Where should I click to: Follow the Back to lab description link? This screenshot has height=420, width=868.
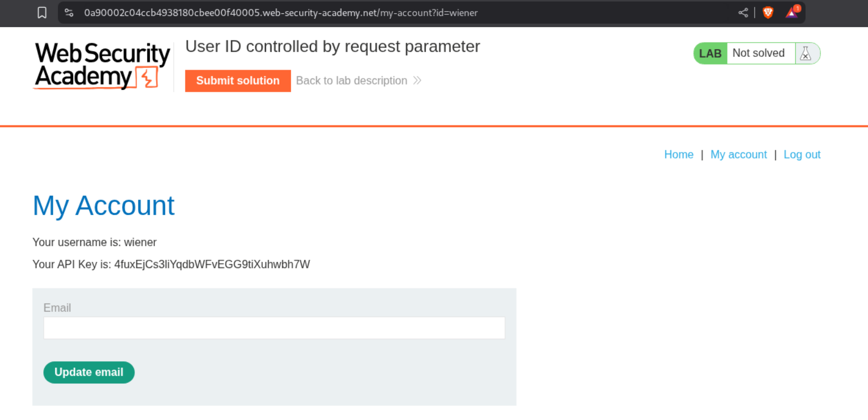pos(351,81)
